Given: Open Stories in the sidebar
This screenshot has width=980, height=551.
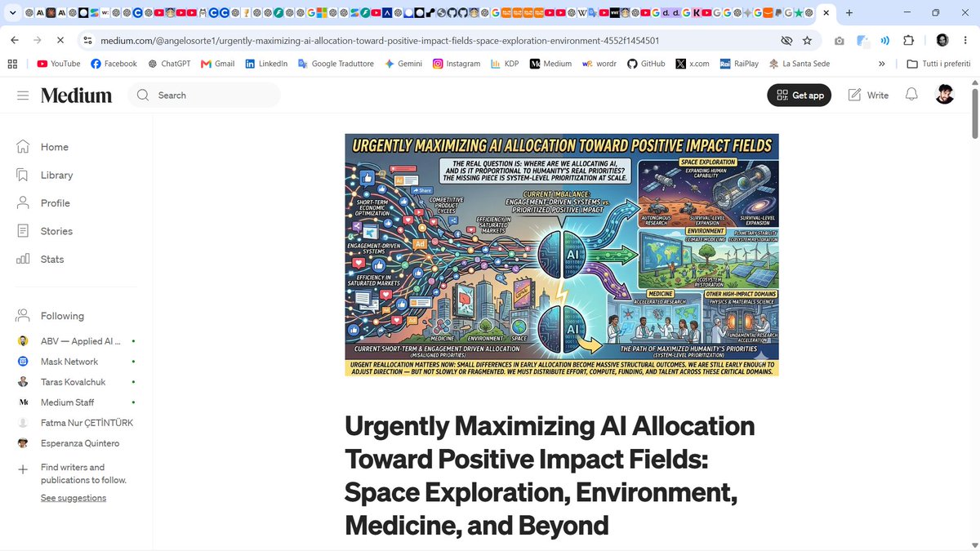Looking at the screenshot, I should point(45,231).
